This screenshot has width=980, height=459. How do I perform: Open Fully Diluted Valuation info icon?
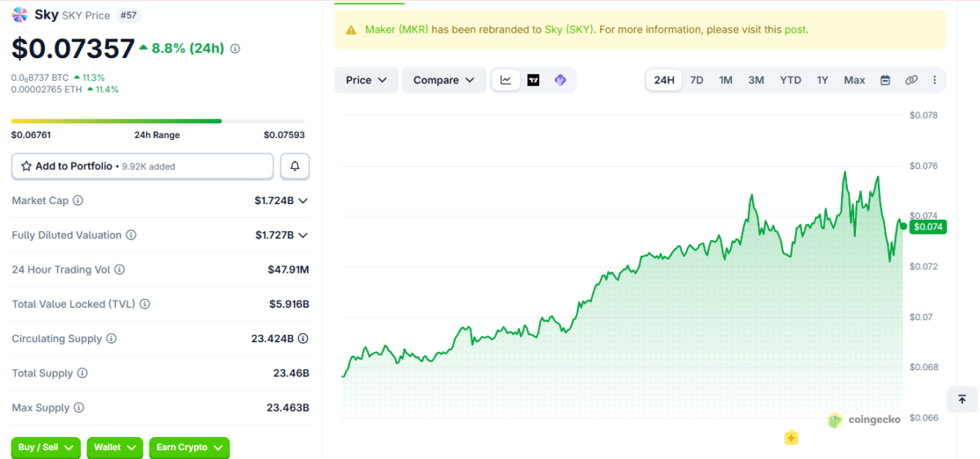point(131,235)
